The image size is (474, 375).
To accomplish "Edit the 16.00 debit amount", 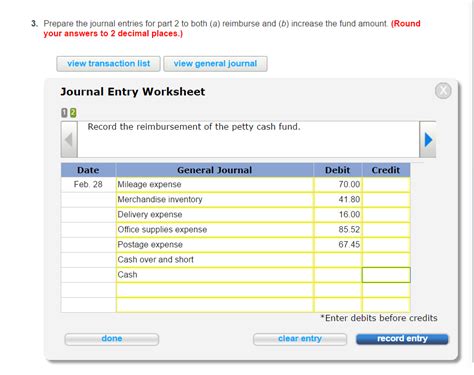I will click(x=338, y=214).
